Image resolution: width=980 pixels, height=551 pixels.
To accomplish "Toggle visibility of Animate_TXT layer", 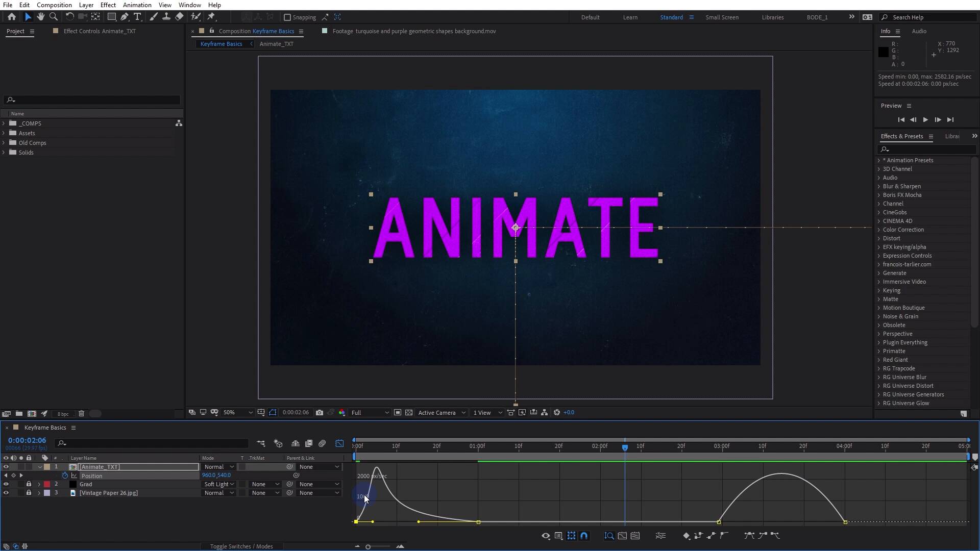I will 6,467.
